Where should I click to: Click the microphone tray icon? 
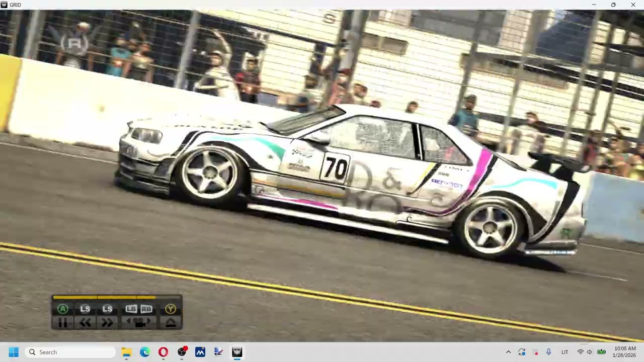[x=548, y=352]
